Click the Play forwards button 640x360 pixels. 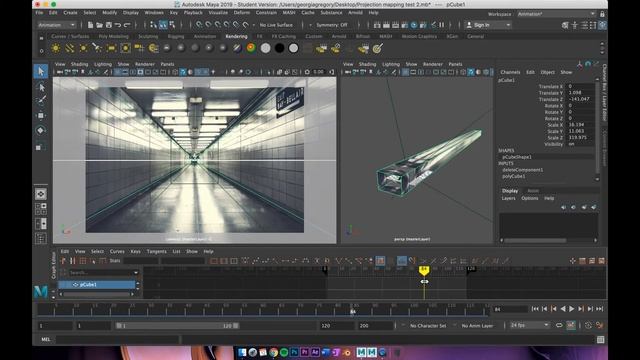571,309
